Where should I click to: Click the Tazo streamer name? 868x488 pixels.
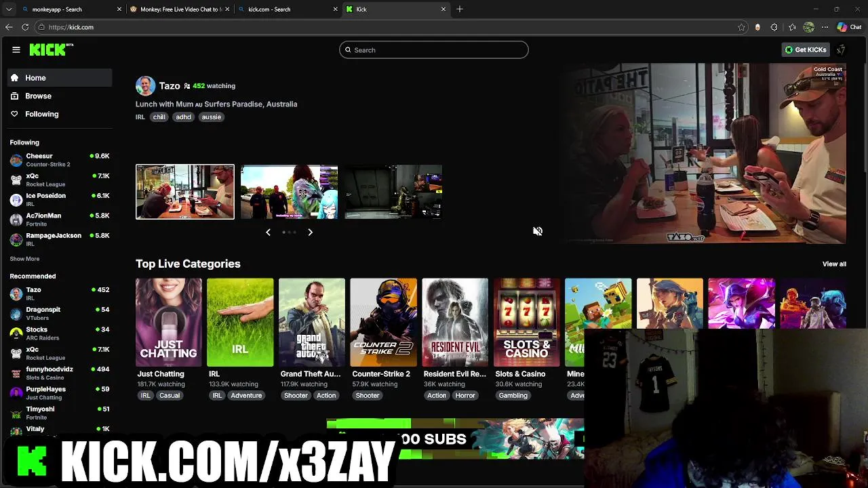(170, 86)
